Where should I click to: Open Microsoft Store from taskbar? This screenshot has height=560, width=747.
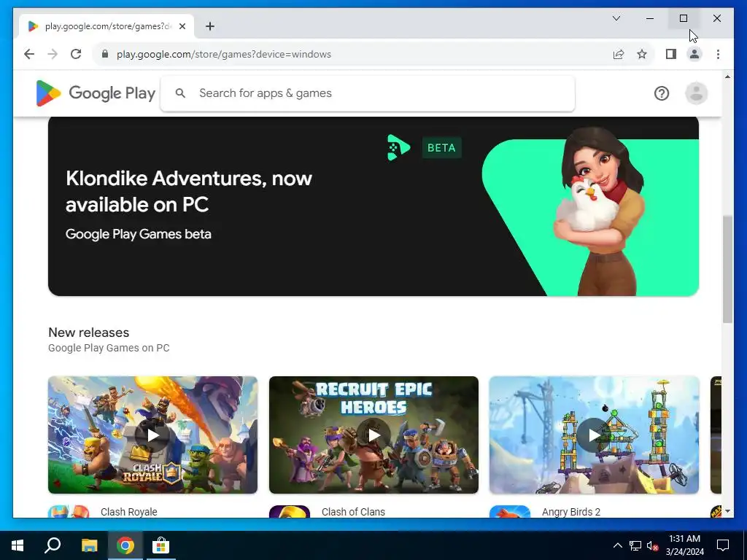coord(161,545)
